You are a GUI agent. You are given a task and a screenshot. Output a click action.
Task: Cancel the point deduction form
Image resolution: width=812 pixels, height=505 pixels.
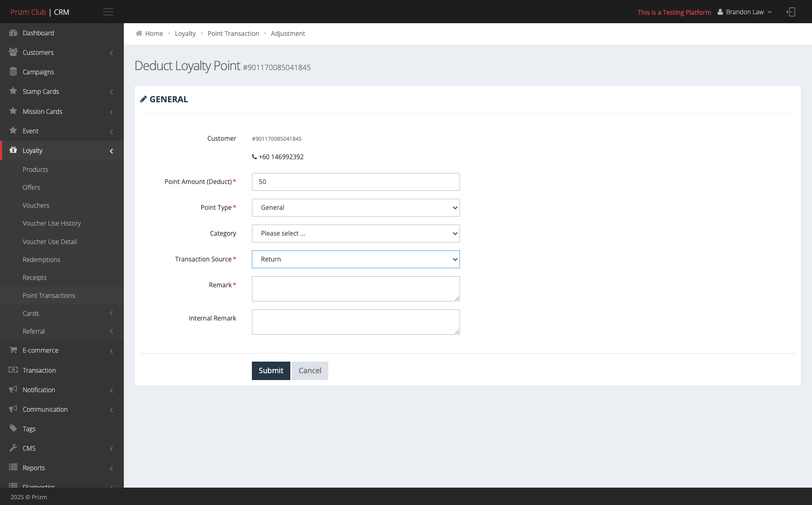pos(310,371)
